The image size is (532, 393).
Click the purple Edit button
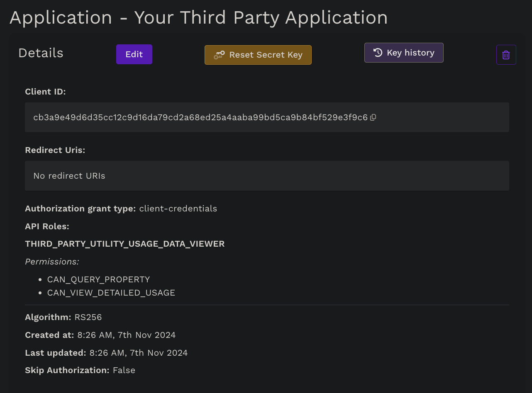134,54
